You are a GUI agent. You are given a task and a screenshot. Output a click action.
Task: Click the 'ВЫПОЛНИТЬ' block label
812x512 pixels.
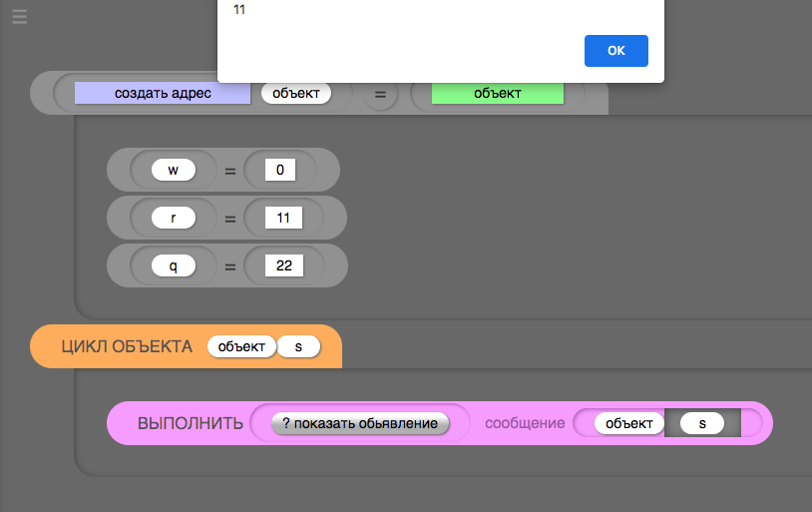tap(191, 423)
